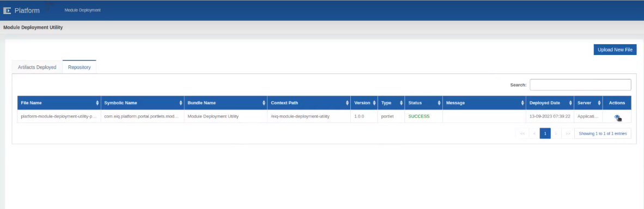Click the Platform title text

(27, 11)
